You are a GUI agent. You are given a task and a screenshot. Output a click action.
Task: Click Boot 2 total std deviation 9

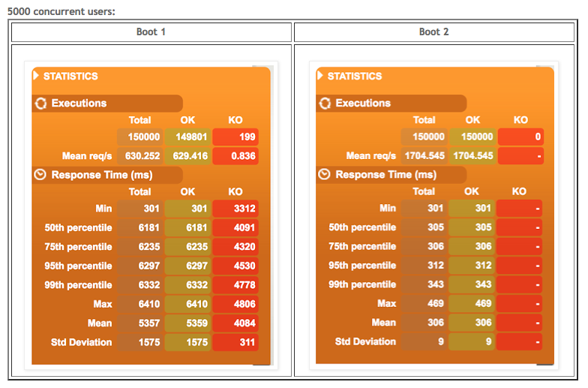pos(424,342)
